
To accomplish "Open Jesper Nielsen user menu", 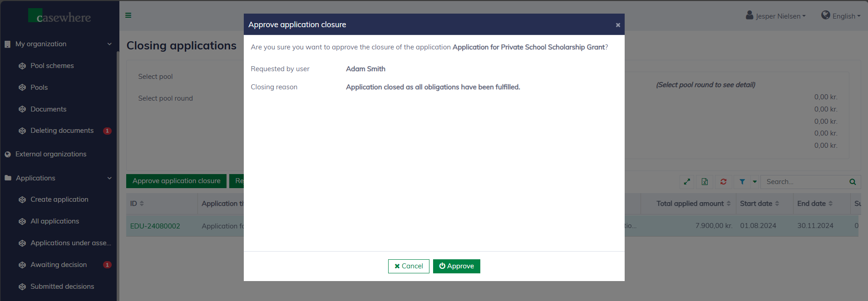I will click(776, 16).
